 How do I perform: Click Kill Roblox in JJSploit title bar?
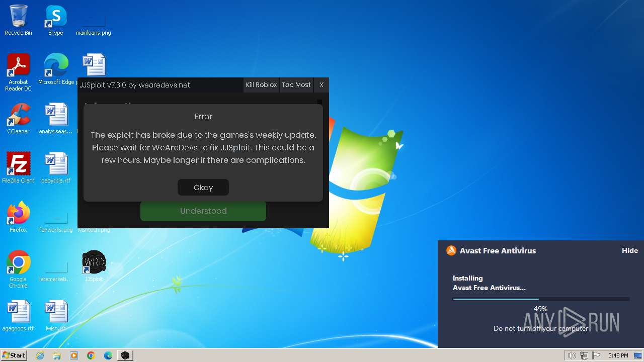[261, 85]
